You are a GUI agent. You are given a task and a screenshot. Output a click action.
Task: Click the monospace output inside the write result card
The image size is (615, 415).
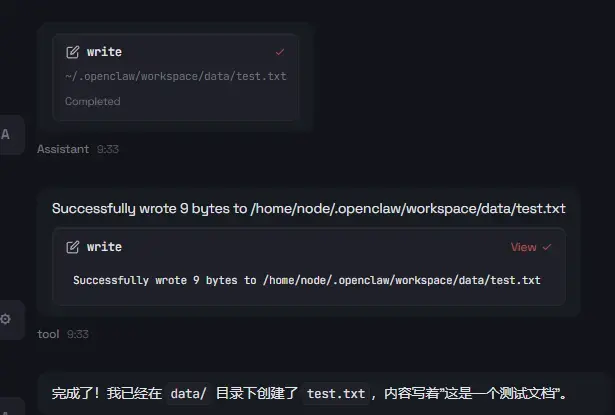pyautogui.click(x=306, y=280)
